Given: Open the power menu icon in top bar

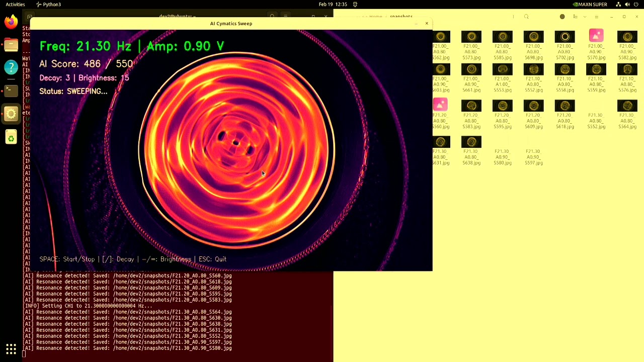Looking at the screenshot, I should point(637,5).
